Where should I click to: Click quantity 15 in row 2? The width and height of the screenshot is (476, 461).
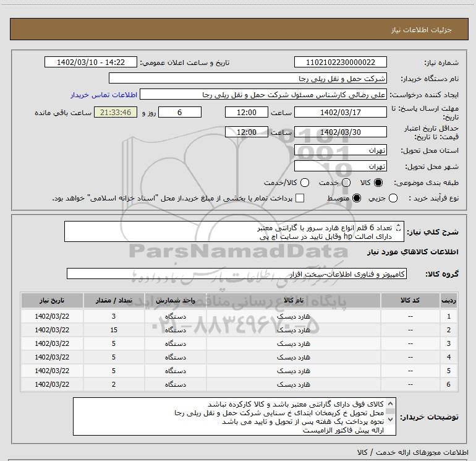[x=114, y=330]
